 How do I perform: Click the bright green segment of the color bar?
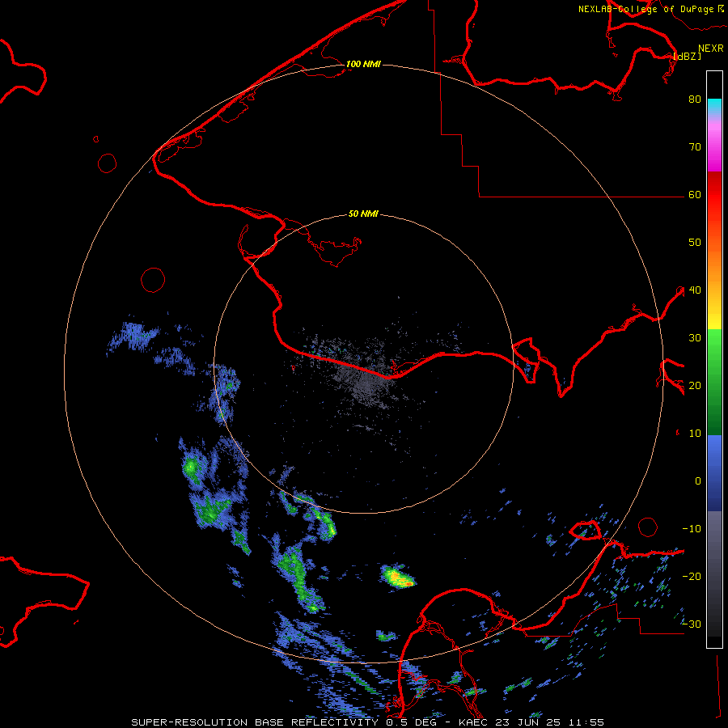[714, 348]
